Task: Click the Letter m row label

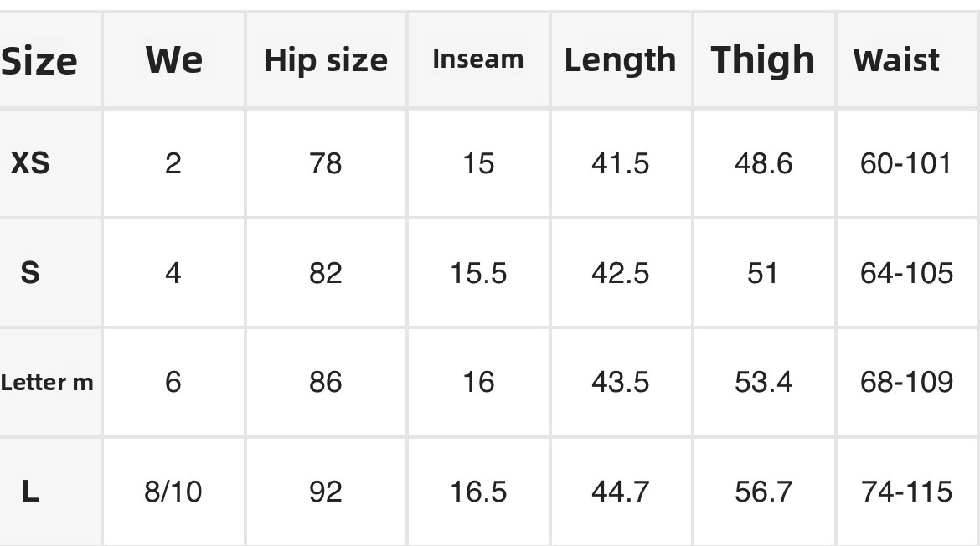Action: point(47,383)
